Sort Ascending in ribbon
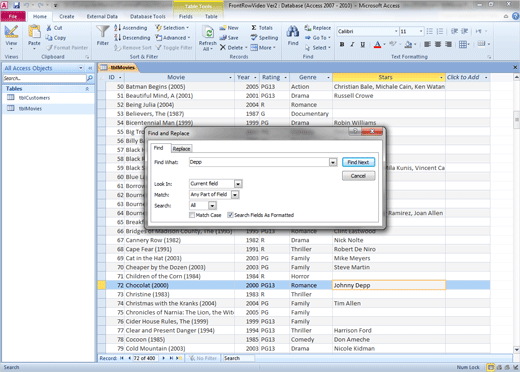 [x=131, y=28]
